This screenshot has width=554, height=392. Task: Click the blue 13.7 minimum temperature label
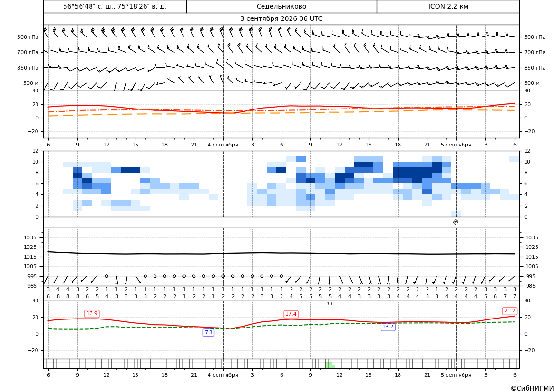click(388, 327)
